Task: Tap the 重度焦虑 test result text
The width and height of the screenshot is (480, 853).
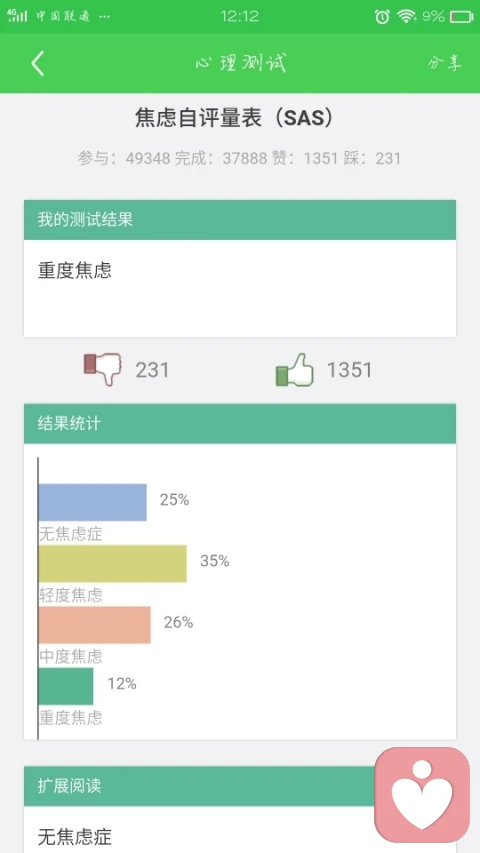Action: coord(75,270)
